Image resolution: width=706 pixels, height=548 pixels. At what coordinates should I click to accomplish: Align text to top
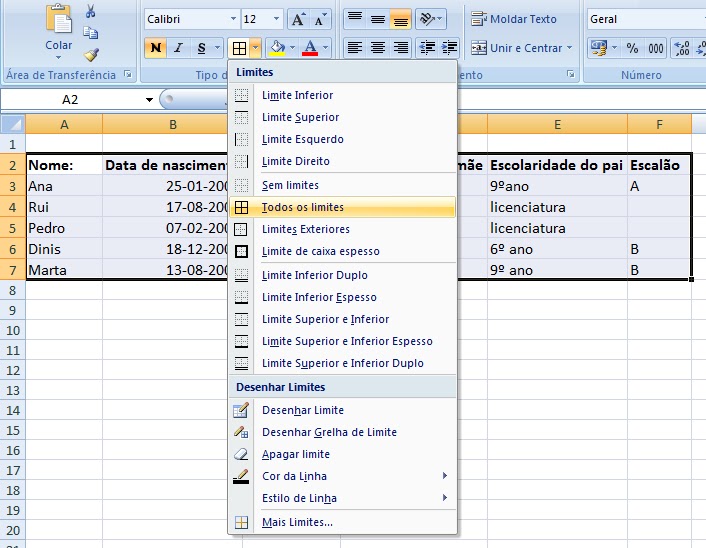[355, 19]
